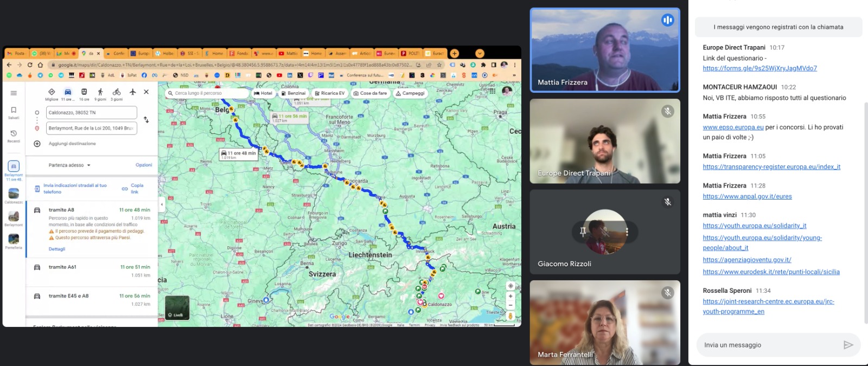Open more options on Giacomo Rizzoli tile
868x366 pixels.
tap(627, 232)
